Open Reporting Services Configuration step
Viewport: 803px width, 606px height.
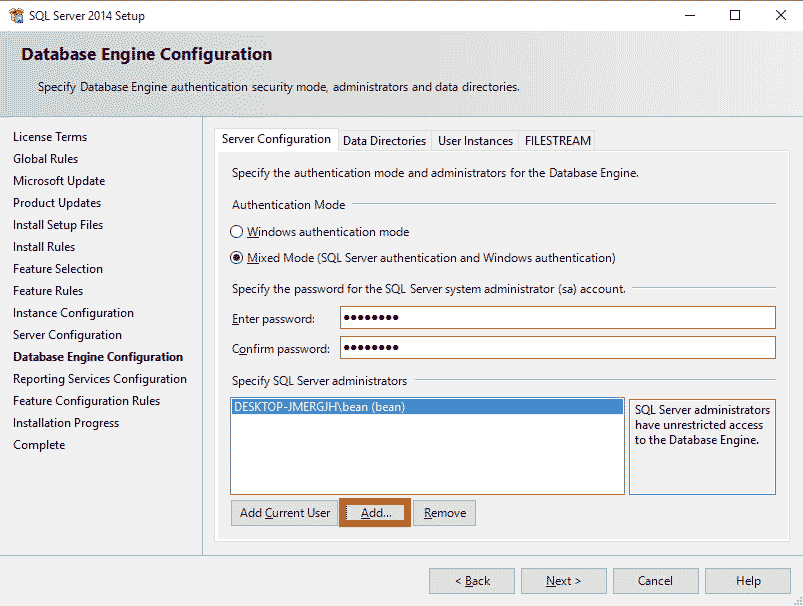tap(100, 378)
